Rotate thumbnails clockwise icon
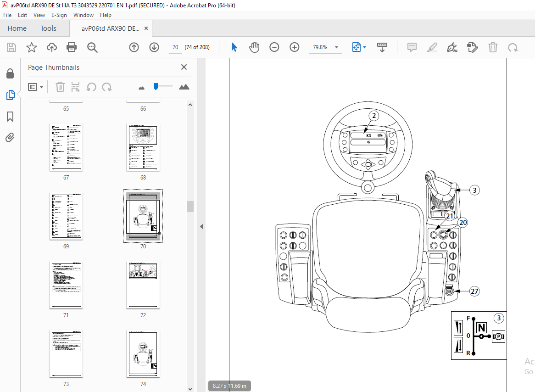 click(x=107, y=87)
